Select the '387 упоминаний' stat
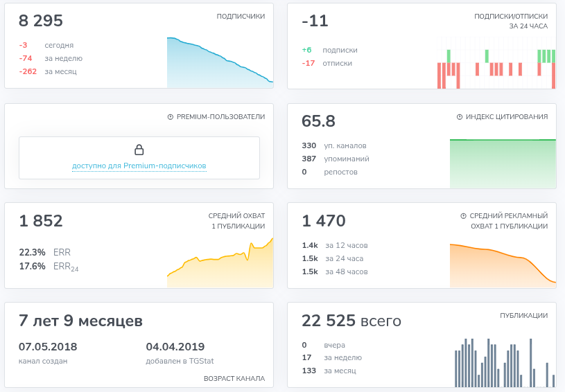 tap(336, 159)
